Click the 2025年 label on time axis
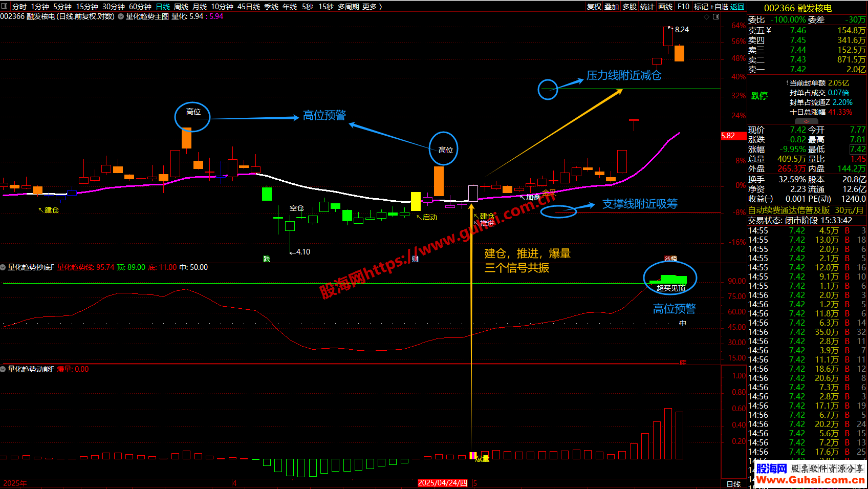Viewport: 868px width, 489px height. coord(15,483)
